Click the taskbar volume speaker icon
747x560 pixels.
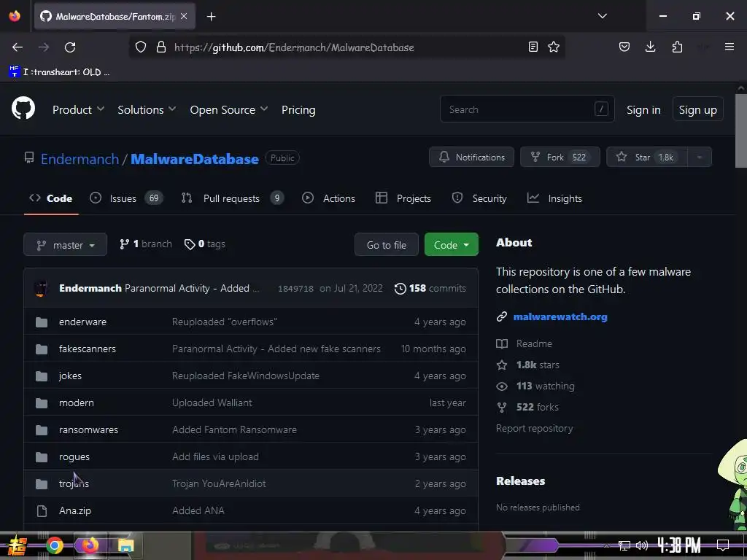click(x=642, y=545)
